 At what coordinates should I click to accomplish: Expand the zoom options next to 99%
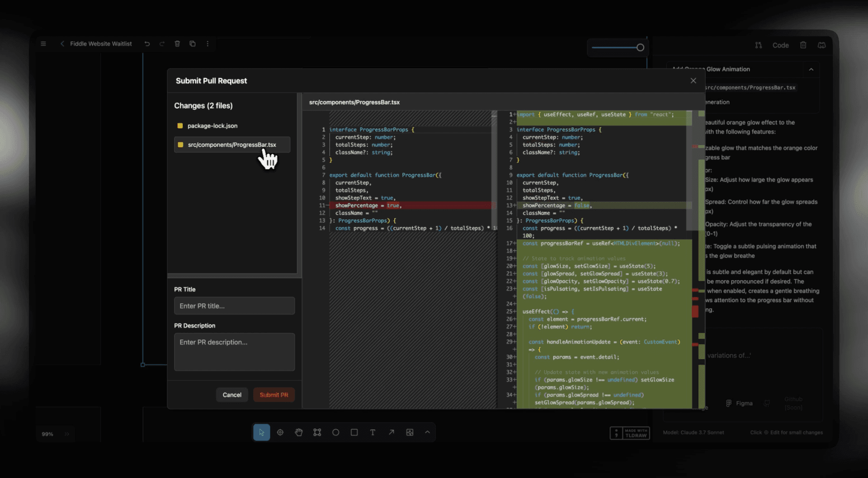pyautogui.click(x=66, y=434)
